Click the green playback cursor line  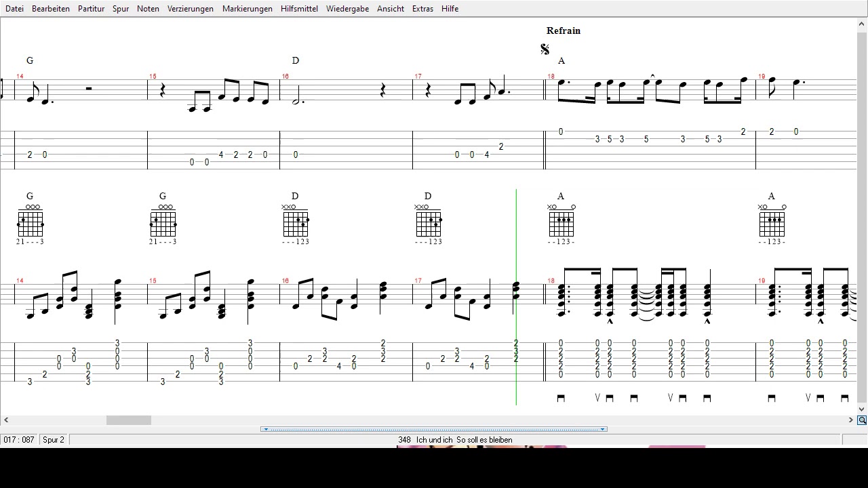point(516,297)
